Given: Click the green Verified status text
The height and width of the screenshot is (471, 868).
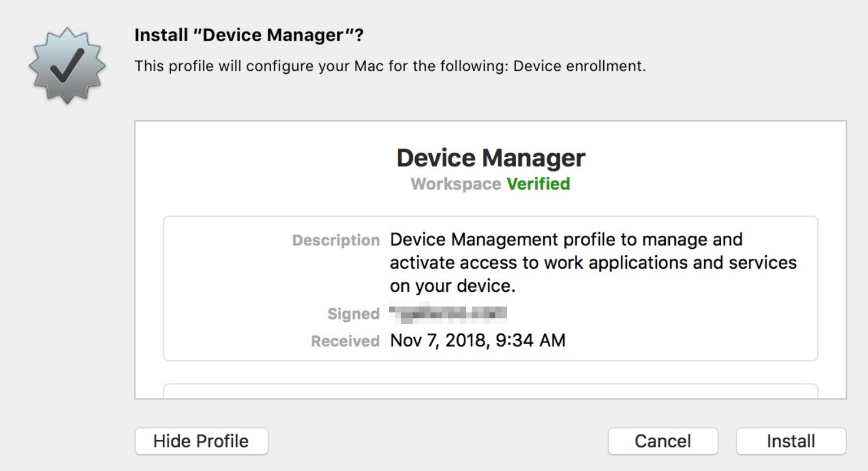Looking at the screenshot, I should coord(538,184).
